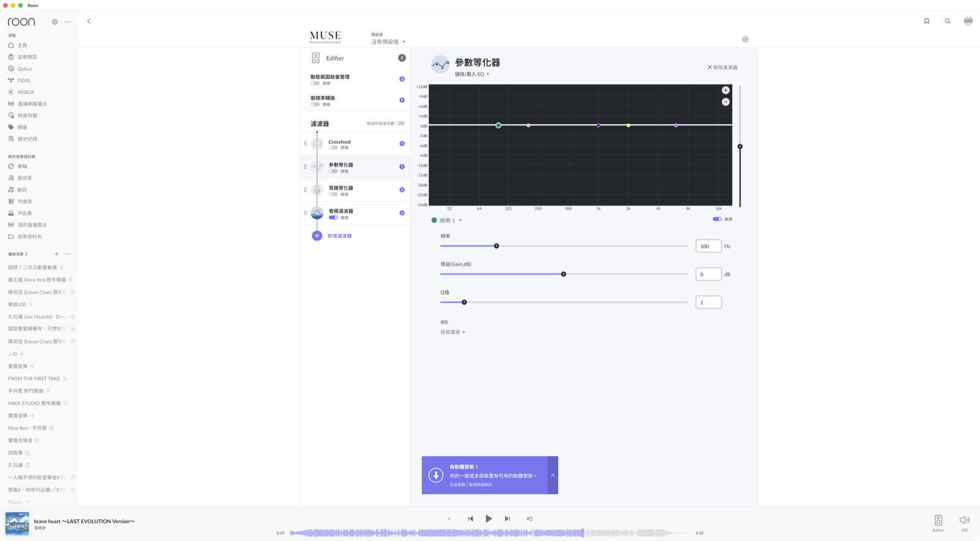The width and height of the screenshot is (980, 541).
Task: Skip to the previous track
Action: (x=470, y=518)
